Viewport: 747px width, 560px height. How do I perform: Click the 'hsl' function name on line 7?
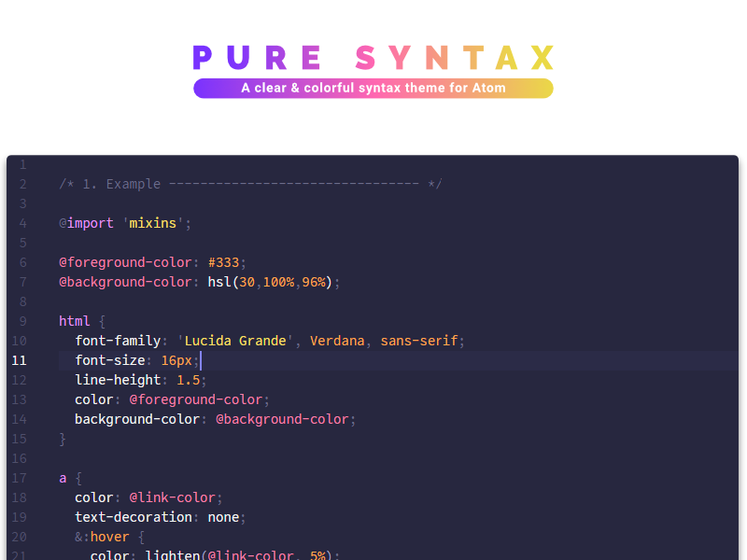coord(219,282)
